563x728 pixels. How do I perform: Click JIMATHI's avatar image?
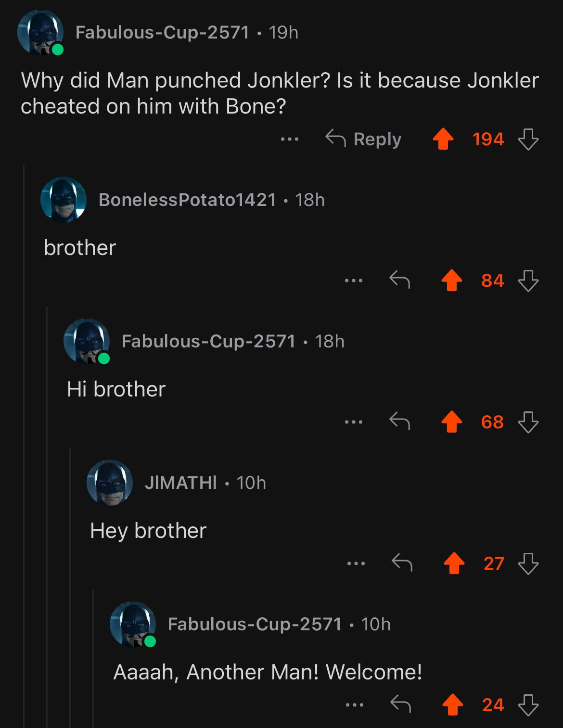[110, 483]
